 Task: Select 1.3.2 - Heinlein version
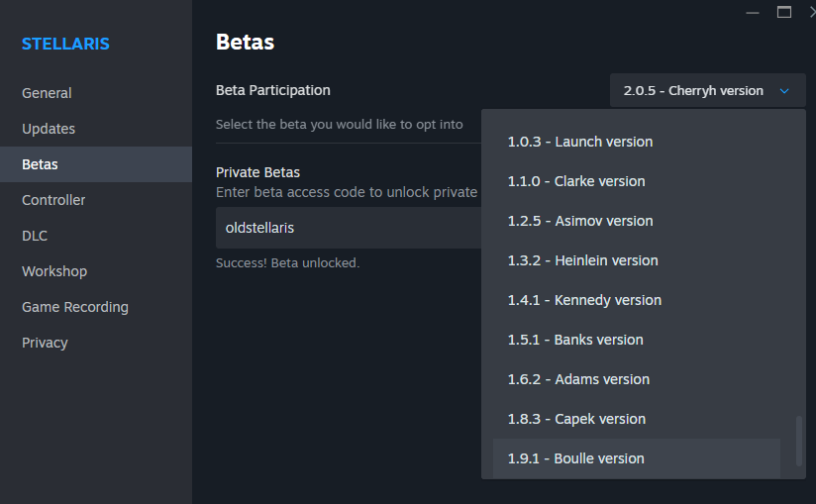[x=637, y=260]
